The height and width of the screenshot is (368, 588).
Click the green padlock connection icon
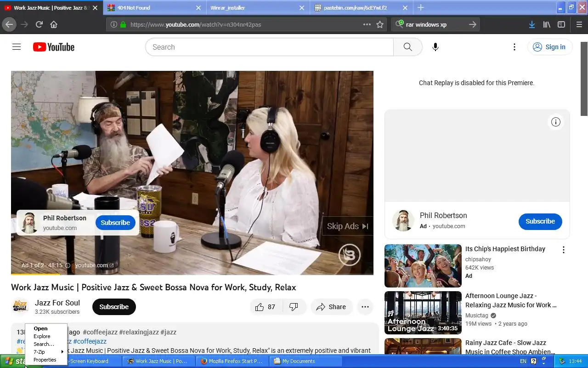123,24
